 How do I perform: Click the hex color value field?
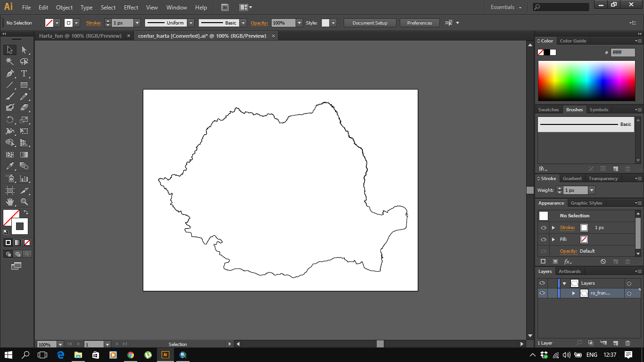623,53
